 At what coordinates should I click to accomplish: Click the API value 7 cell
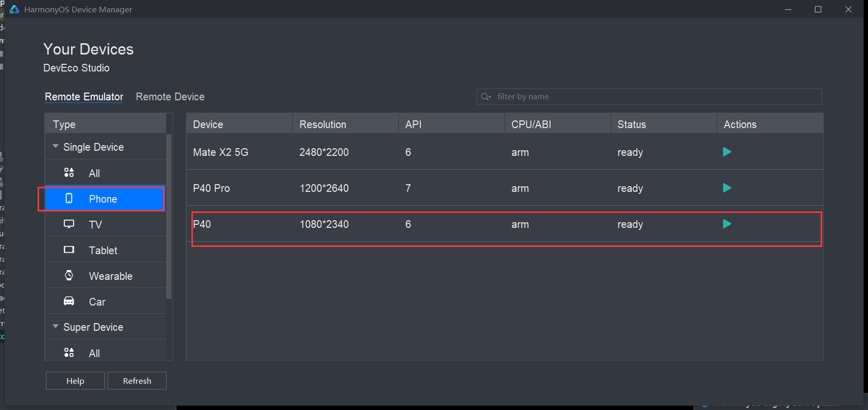(x=408, y=188)
